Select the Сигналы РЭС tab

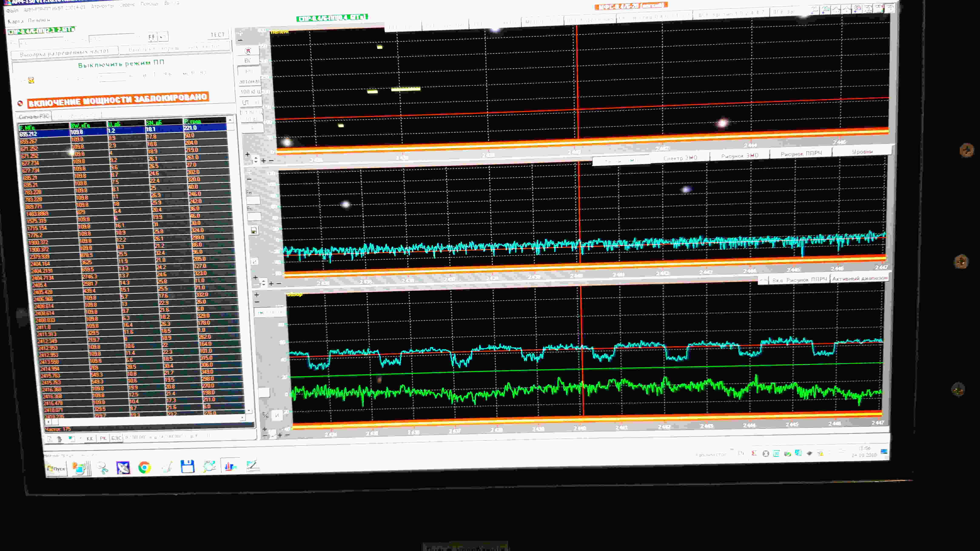(x=34, y=116)
